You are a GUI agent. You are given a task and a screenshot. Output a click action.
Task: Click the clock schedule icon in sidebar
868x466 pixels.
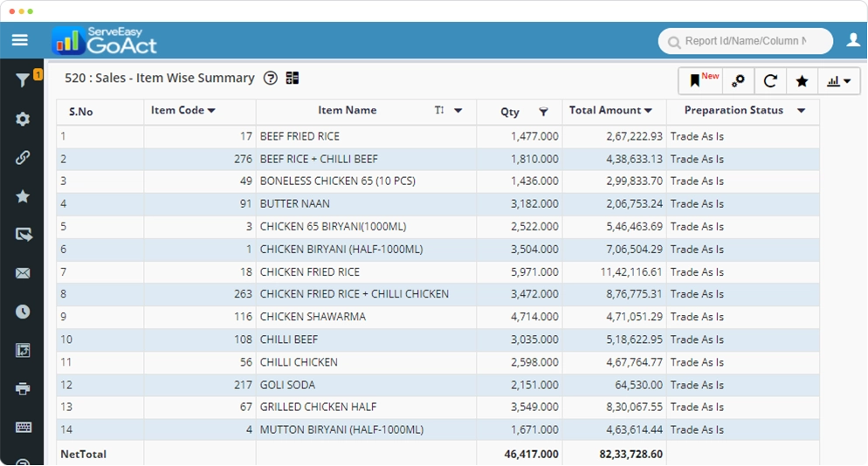pos(23,312)
